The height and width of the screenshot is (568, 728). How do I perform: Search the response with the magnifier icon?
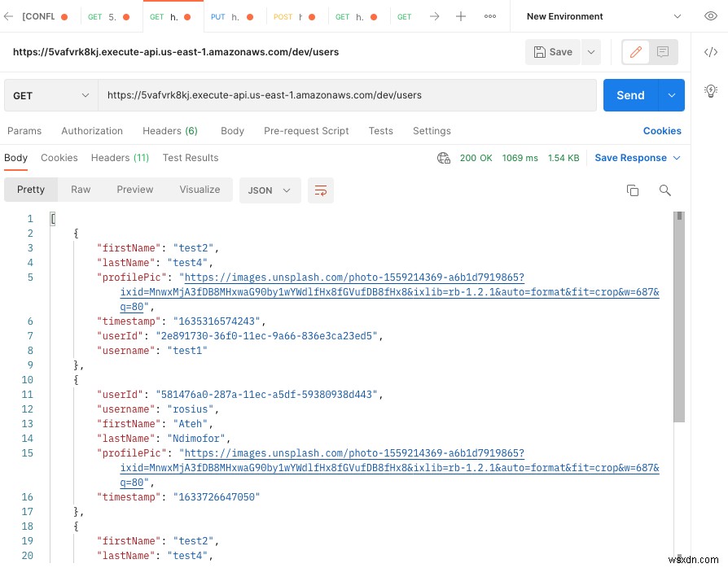point(664,190)
